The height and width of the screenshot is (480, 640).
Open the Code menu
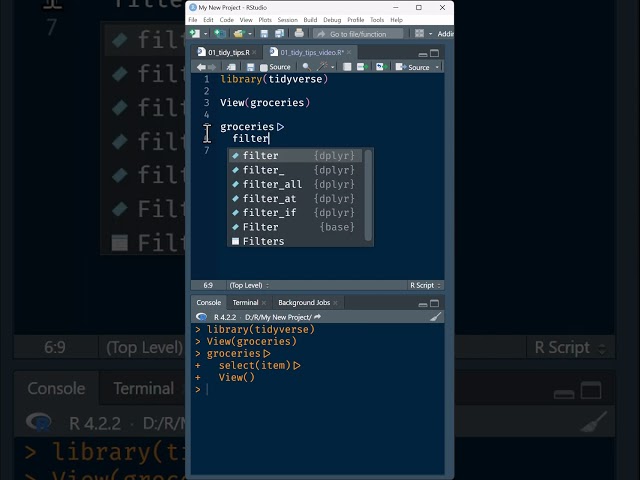pos(227,20)
